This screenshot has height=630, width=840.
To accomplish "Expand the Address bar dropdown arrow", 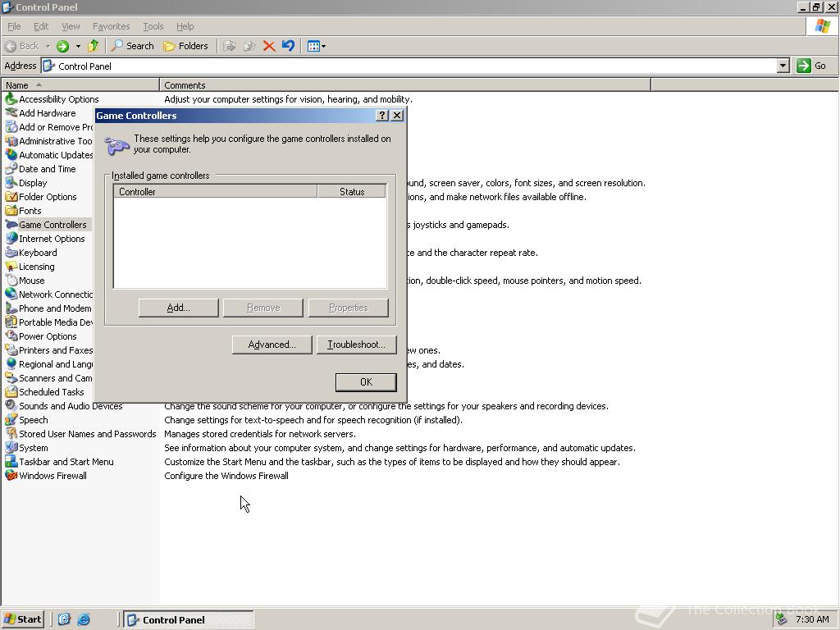I will click(783, 66).
